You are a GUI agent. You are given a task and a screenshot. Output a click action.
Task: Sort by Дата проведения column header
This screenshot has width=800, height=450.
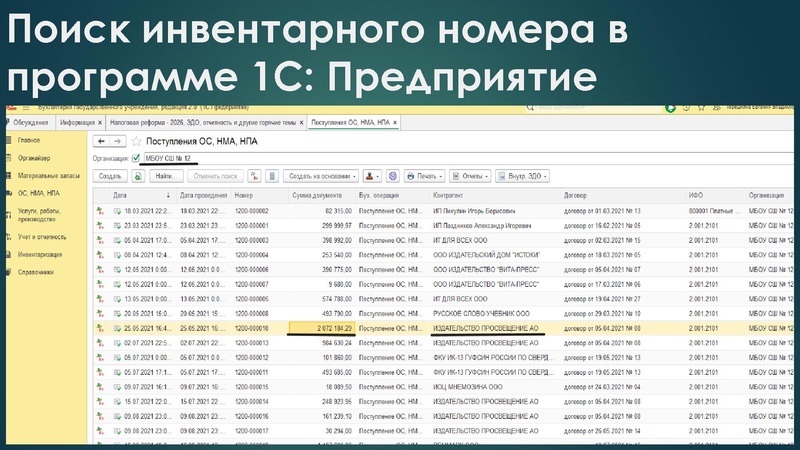click(x=203, y=195)
